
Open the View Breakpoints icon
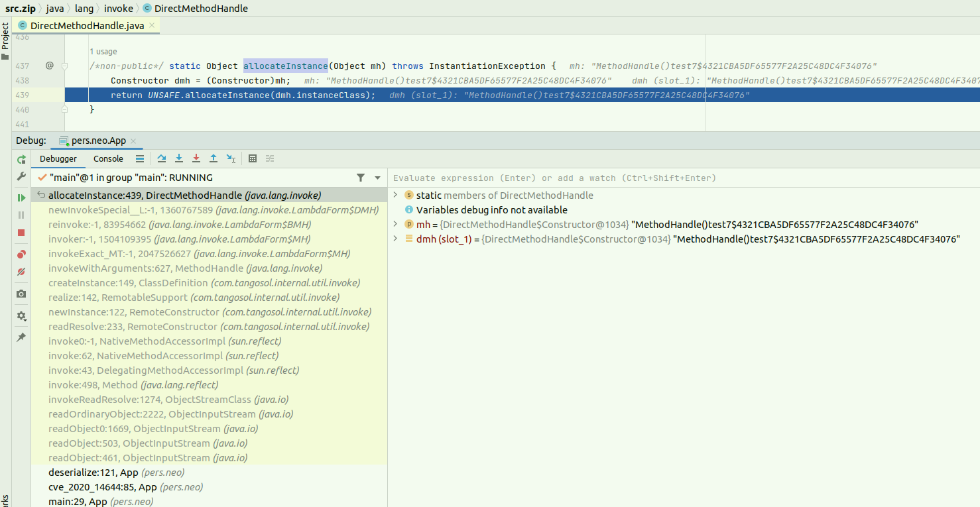click(21, 254)
